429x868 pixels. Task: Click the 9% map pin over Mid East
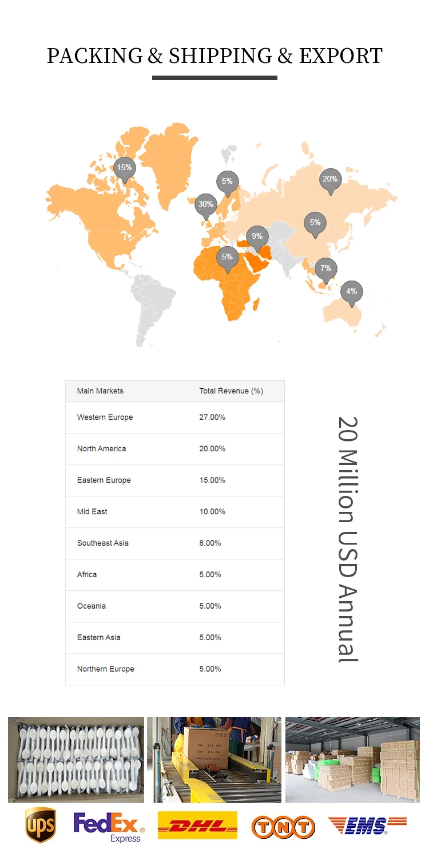257,236
